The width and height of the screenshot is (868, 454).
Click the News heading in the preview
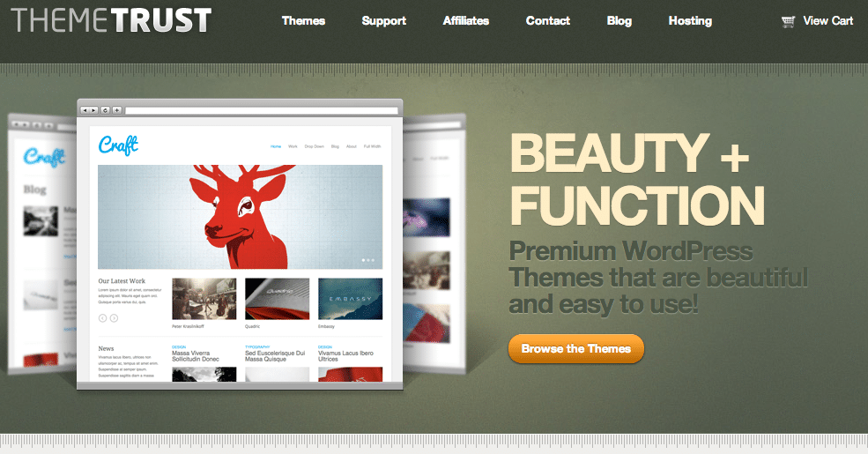(107, 348)
